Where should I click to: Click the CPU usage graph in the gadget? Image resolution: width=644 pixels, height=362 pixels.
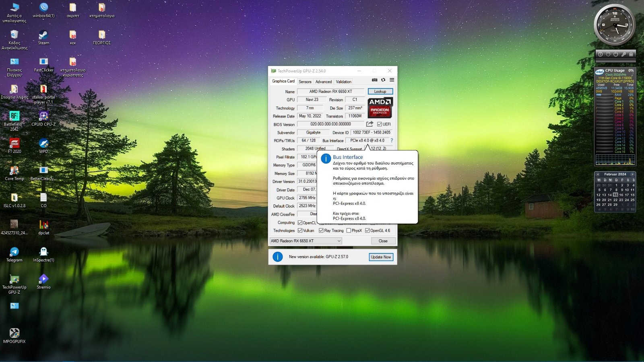pyautogui.click(x=615, y=160)
